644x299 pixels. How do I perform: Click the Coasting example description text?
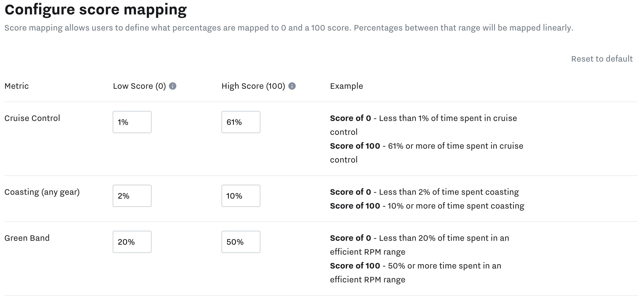[427, 199]
